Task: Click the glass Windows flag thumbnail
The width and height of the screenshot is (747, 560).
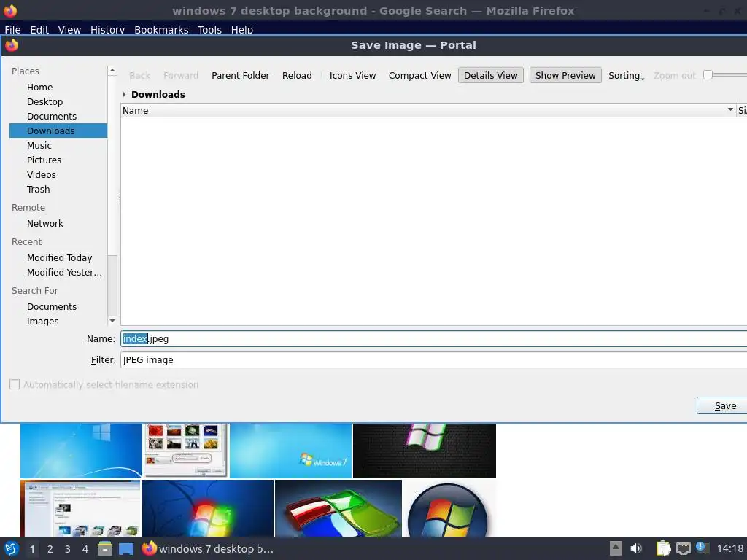Action: pyautogui.click(x=338, y=508)
